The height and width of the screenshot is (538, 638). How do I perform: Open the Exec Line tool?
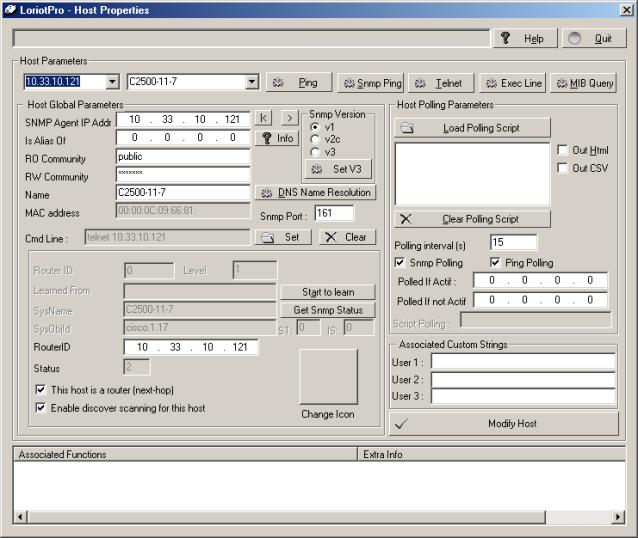(512, 83)
